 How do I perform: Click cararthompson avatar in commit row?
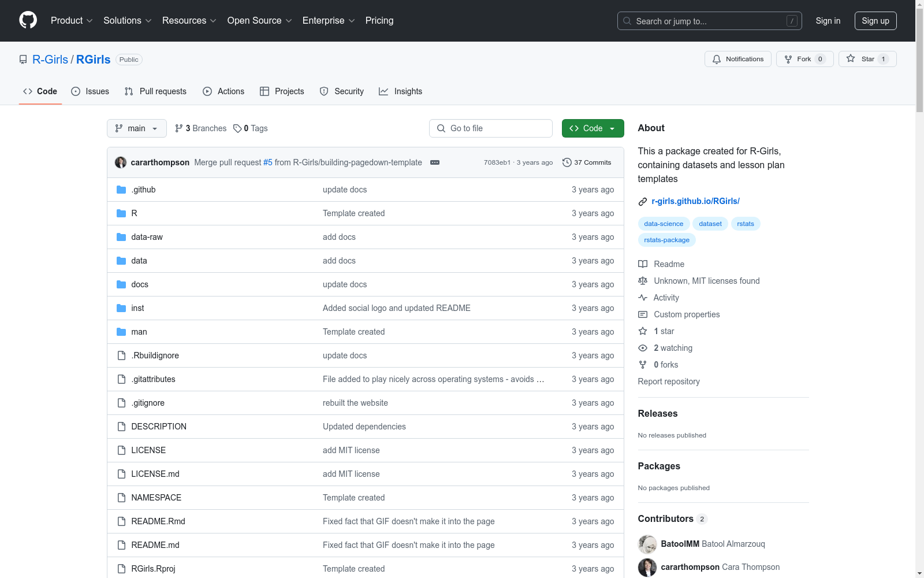121,162
